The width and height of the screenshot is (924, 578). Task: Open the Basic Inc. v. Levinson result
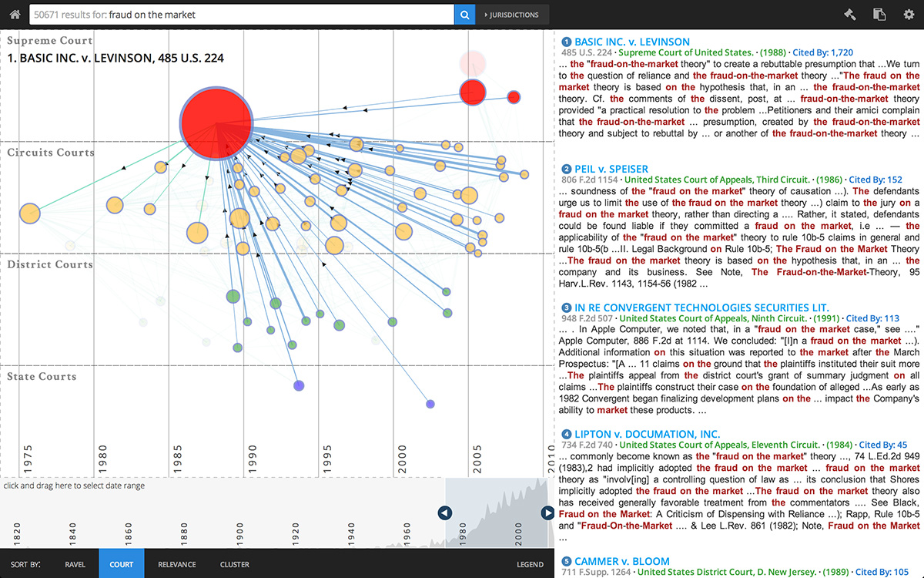[x=632, y=42]
